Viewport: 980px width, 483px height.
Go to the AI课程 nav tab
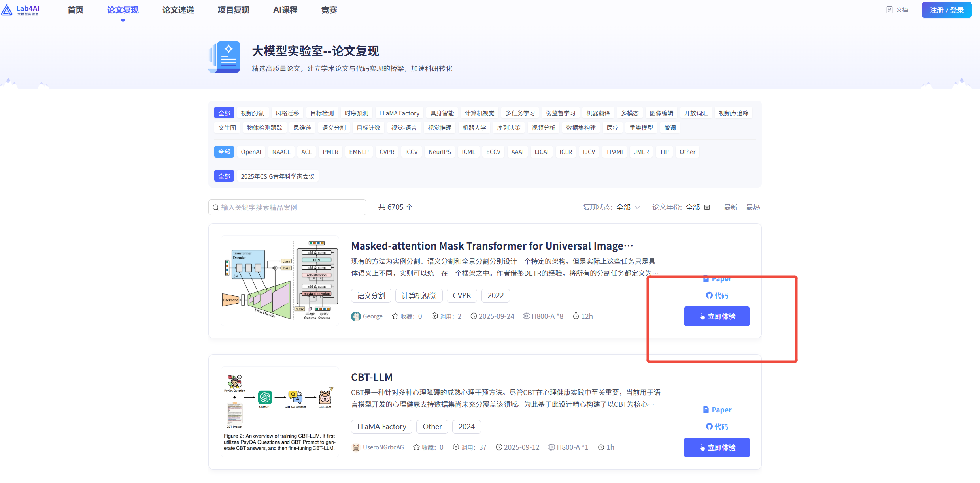[285, 10]
